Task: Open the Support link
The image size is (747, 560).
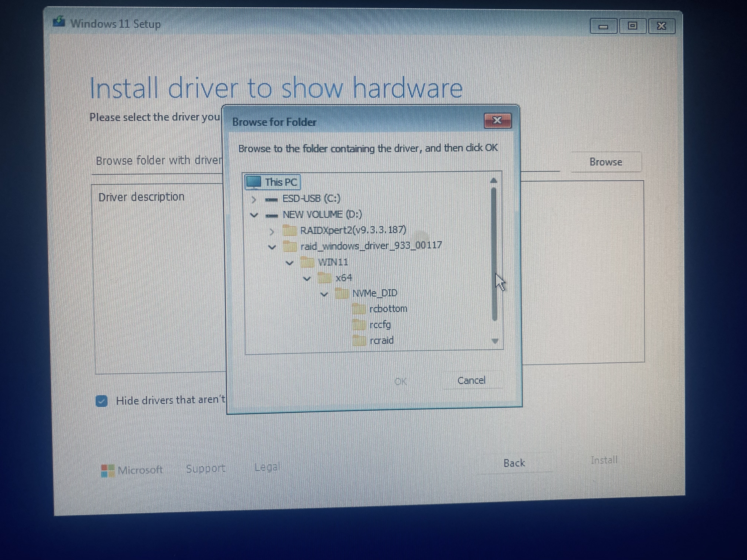Action: coord(205,469)
